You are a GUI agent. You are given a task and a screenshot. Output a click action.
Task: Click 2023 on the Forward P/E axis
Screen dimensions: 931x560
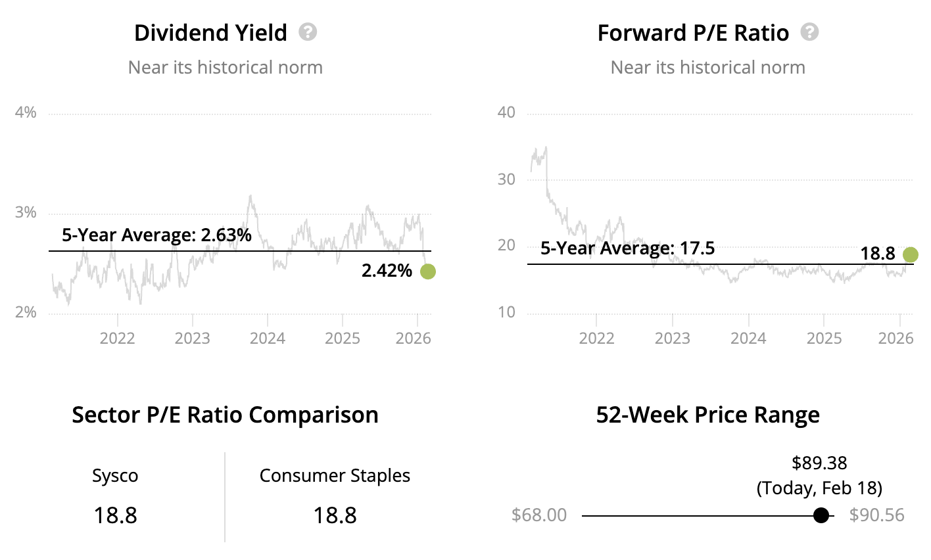(673, 338)
